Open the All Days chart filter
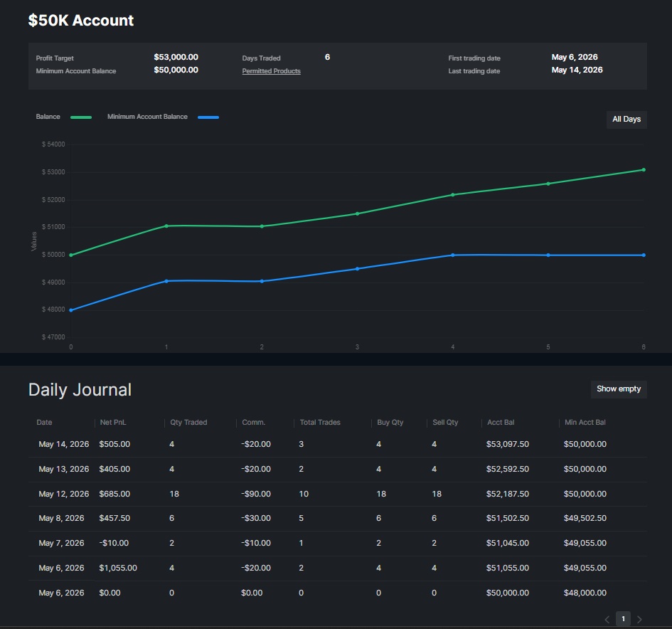The width and height of the screenshot is (672, 629). (626, 120)
